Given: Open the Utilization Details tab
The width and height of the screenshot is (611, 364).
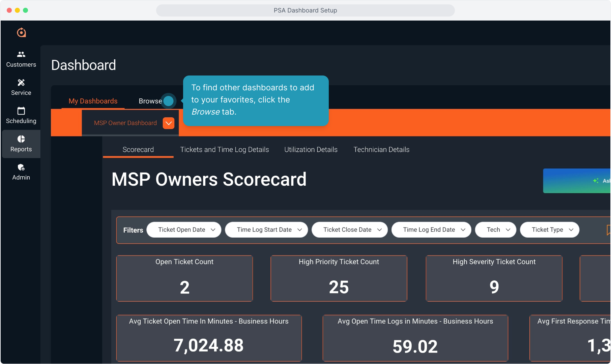Looking at the screenshot, I should [311, 150].
